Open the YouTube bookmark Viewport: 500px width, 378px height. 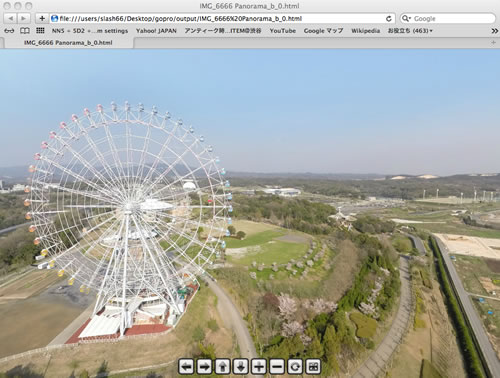point(283,31)
